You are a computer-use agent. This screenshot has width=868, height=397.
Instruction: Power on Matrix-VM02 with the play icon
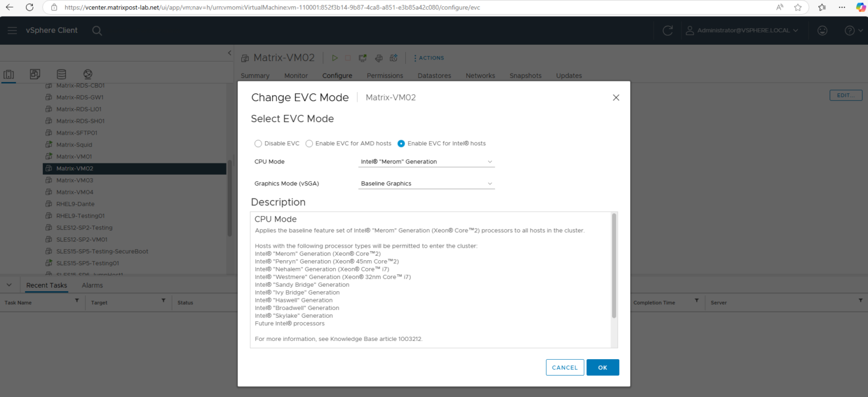click(x=335, y=58)
